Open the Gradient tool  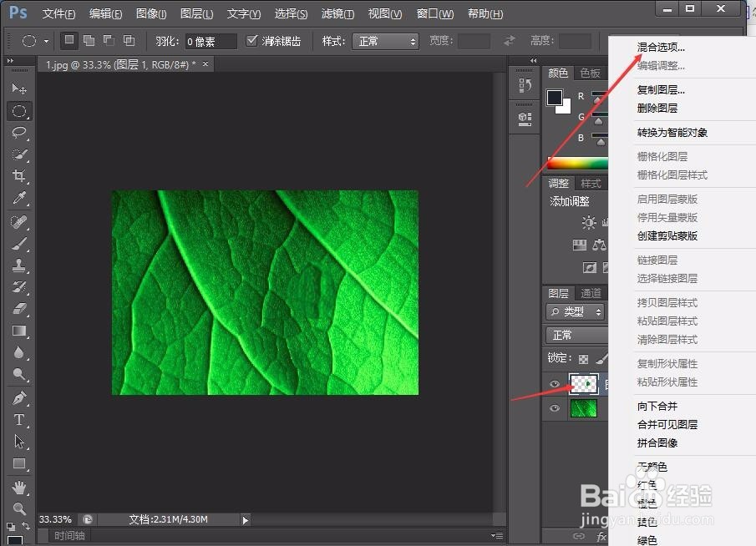click(x=19, y=331)
